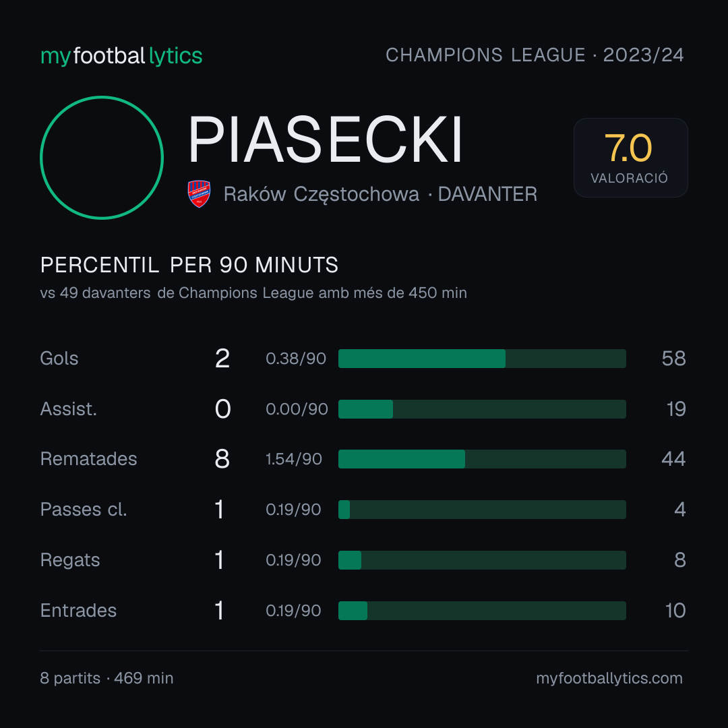Click the Percentil per 90 minuts heading
Screen dimensions: 728x728
[x=189, y=265]
